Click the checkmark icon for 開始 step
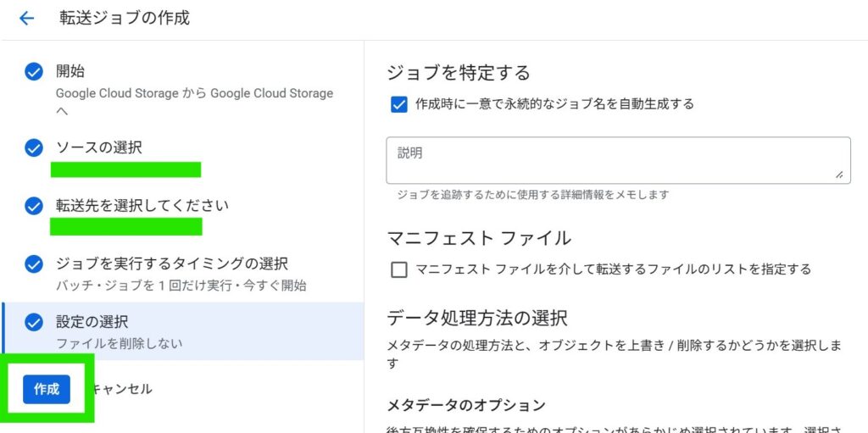The width and height of the screenshot is (868, 433). pyautogui.click(x=34, y=72)
